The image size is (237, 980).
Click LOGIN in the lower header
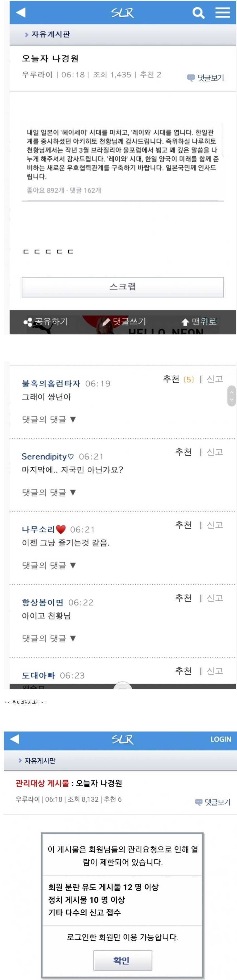tap(221, 739)
